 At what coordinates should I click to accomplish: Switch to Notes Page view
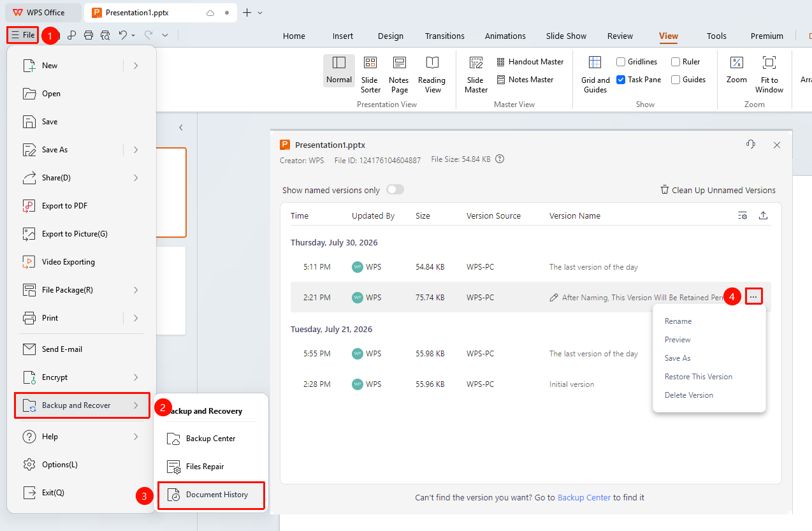click(399, 74)
